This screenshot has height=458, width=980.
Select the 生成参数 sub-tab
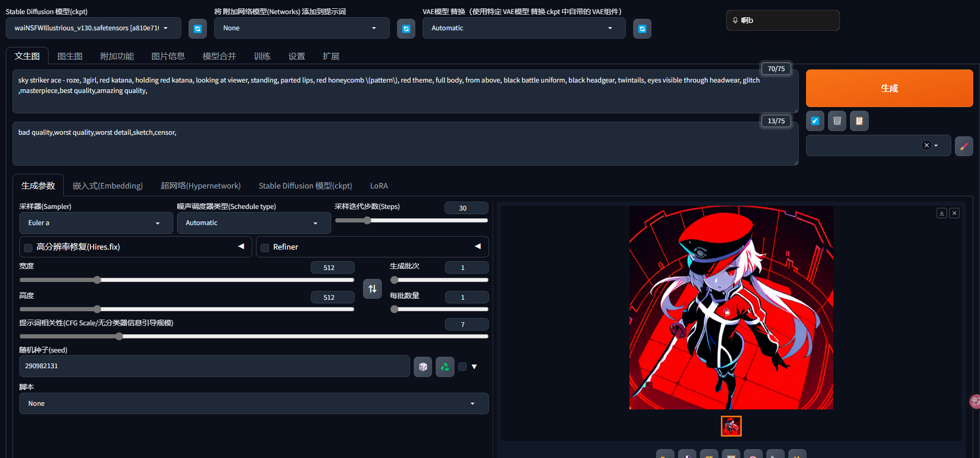[x=38, y=186]
